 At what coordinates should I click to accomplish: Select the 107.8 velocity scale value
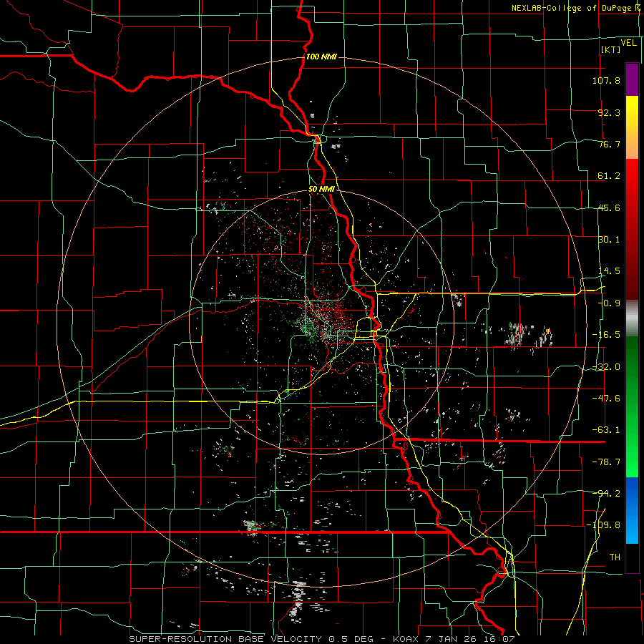(x=606, y=80)
